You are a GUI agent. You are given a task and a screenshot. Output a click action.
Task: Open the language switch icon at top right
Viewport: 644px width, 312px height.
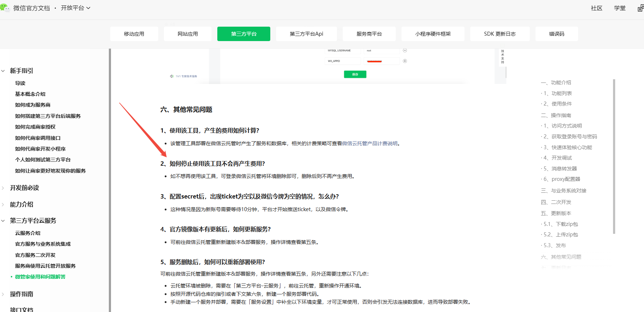641,8
